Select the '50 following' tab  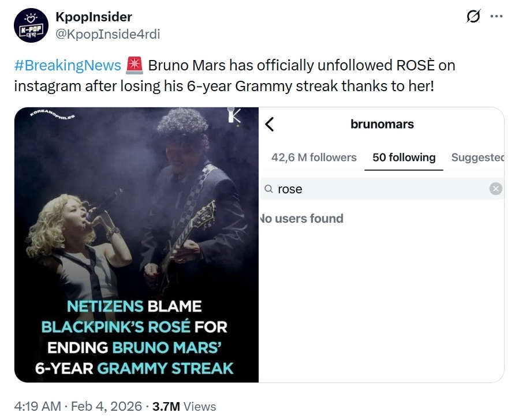click(404, 157)
